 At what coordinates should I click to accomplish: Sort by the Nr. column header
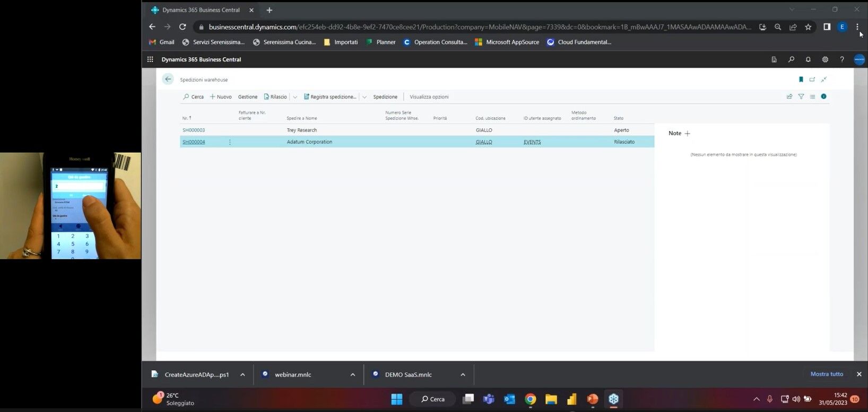click(x=186, y=118)
